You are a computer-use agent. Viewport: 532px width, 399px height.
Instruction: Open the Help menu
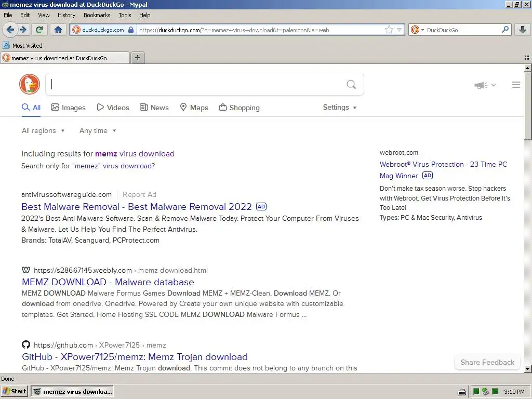(x=145, y=15)
